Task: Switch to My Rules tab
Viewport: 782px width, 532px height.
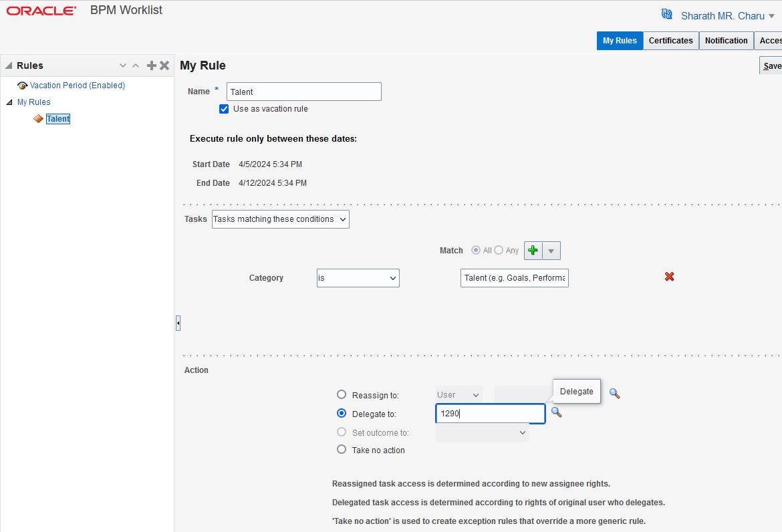Action: pyautogui.click(x=620, y=41)
